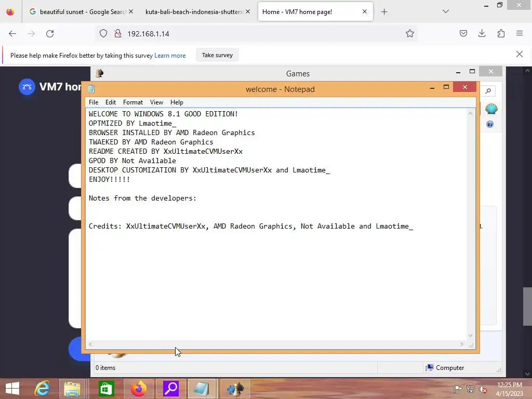Click the Firefox page scrollbar thumb
The image size is (532, 399).
click(527, 307)
